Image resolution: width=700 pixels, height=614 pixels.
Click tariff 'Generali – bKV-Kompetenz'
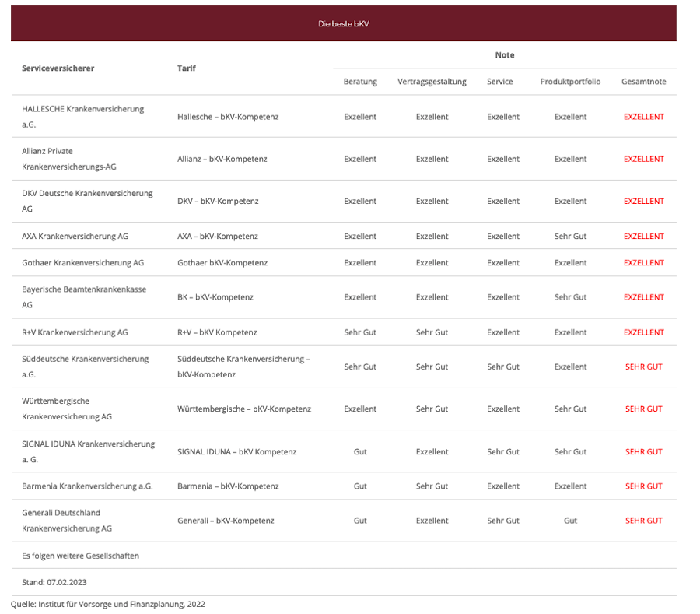coord(226,520)
